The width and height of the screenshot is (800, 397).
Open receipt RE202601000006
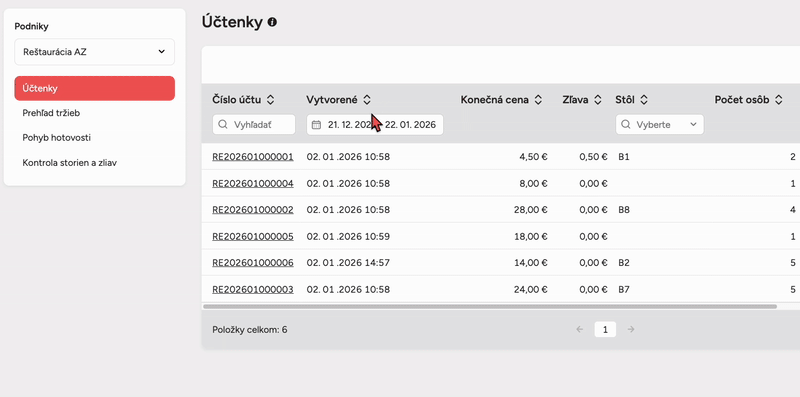pos(253,263)
